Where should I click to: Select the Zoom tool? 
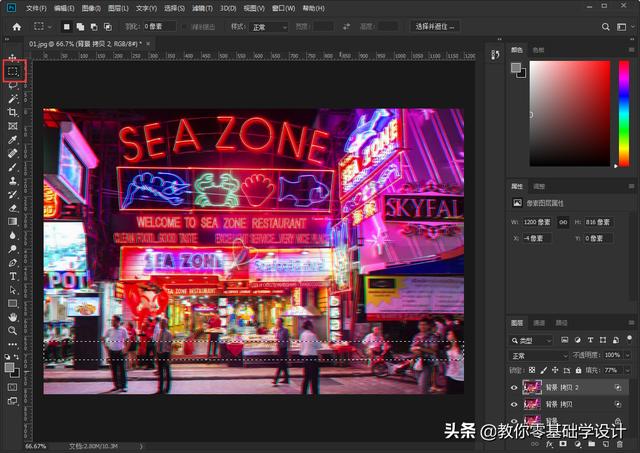(x=13, y=331)
